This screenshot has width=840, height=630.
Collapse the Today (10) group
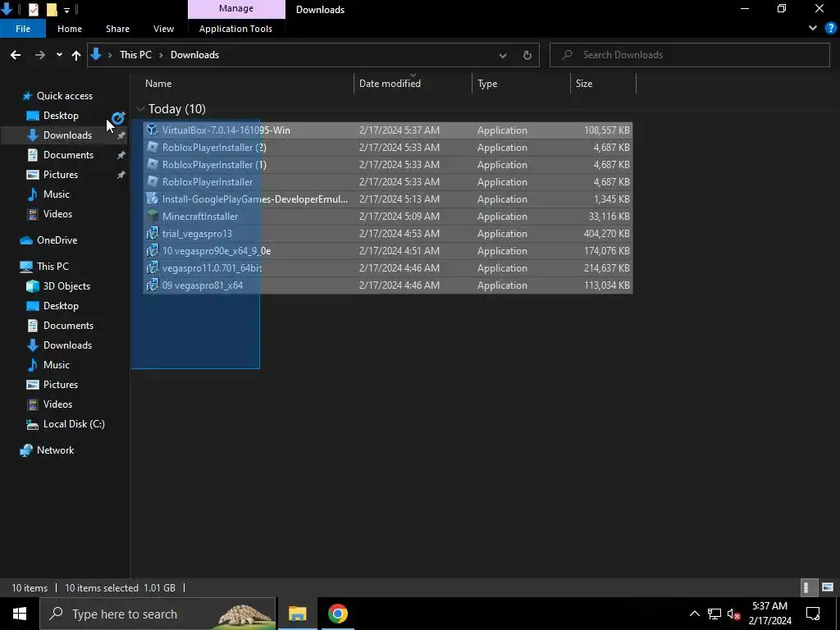coord(140,109)
